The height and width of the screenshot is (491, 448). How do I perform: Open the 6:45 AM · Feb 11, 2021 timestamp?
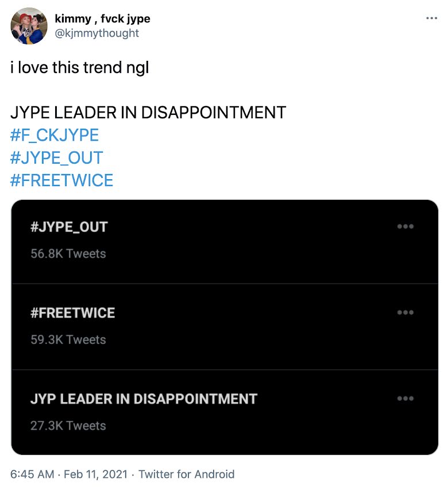click(x=69, y=474)
